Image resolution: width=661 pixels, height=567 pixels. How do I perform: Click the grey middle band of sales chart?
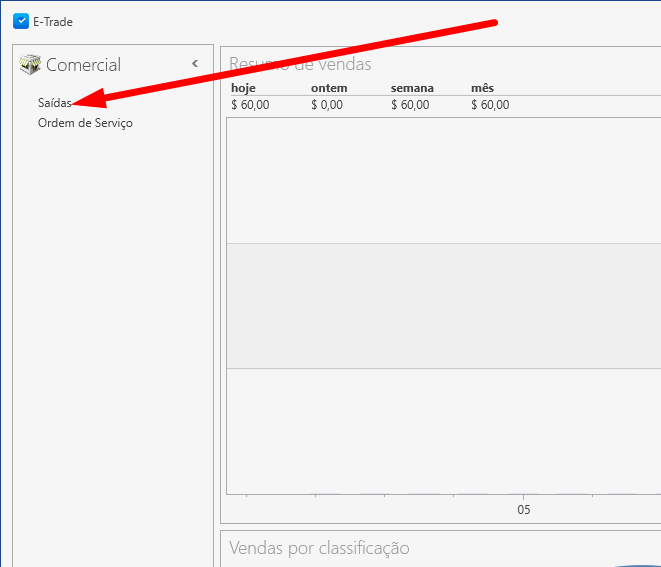click(443, 305)
